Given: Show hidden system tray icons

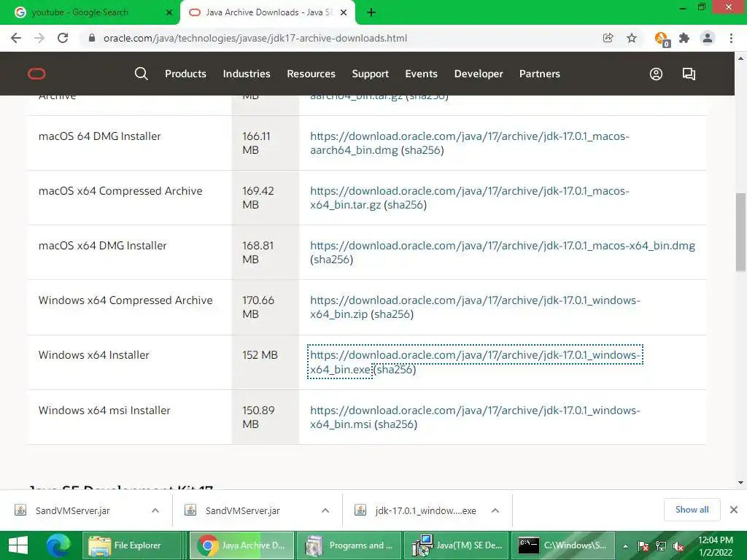Looking at the screenshot, I should tap(625, 546).
